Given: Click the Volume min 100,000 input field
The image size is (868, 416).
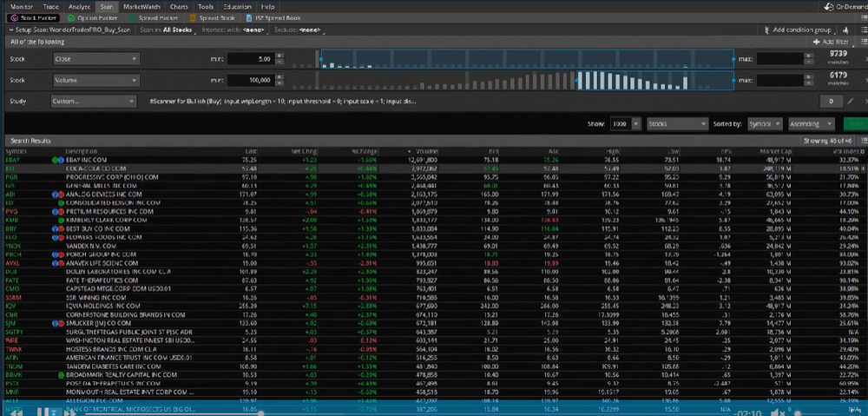Looking at the screenshot, I should click(x=250, y=80).
